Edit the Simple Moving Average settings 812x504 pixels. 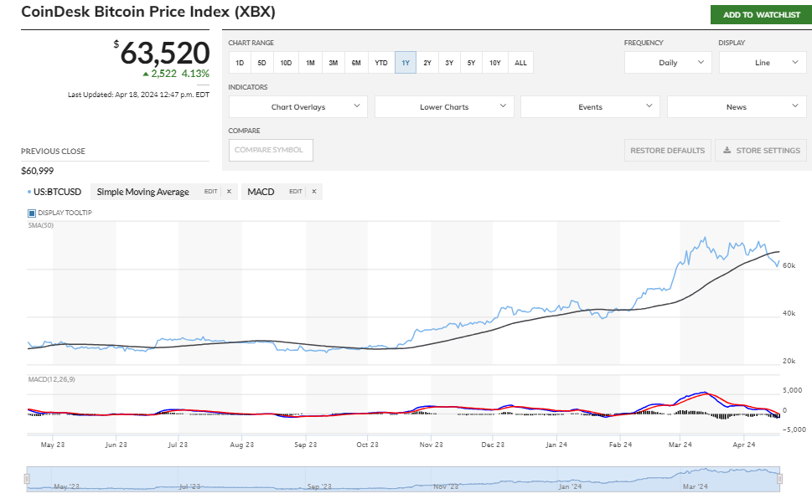click(x=211, y=192)
